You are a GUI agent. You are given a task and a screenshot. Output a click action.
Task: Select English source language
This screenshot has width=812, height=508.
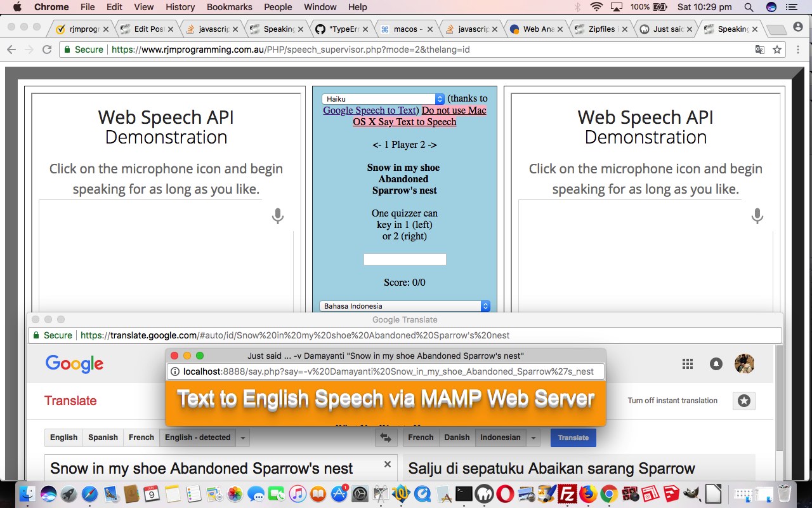(63, 438)
